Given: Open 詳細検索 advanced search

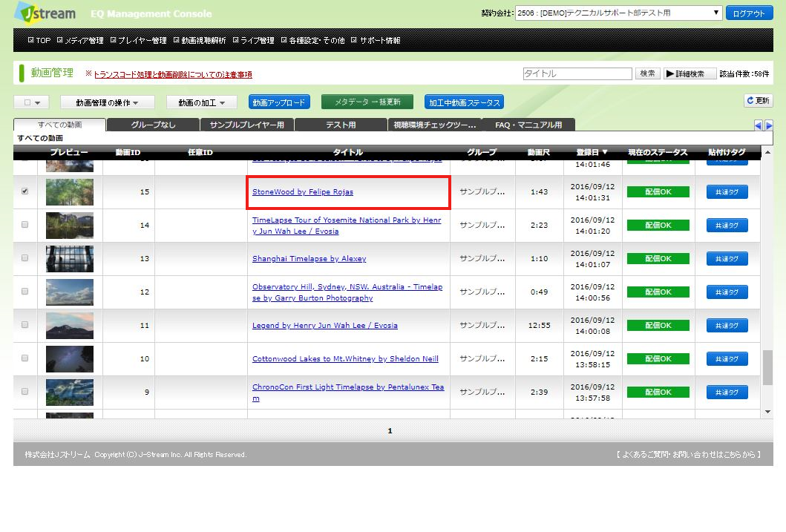Looking at the screenshot, I should [690, 74].
